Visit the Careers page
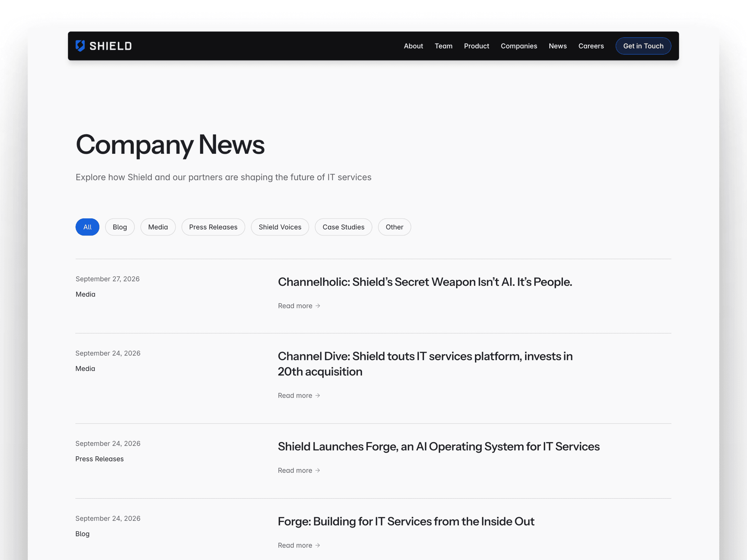 591,46
